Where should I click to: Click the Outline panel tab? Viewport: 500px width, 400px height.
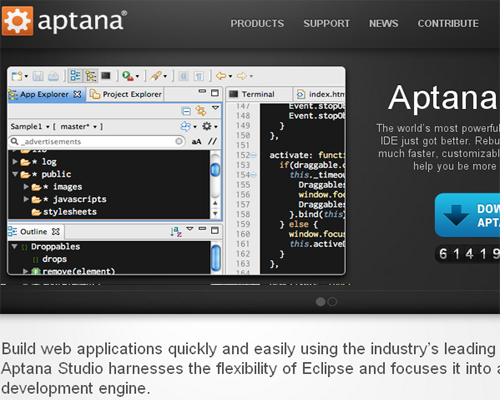click(33, 232)
